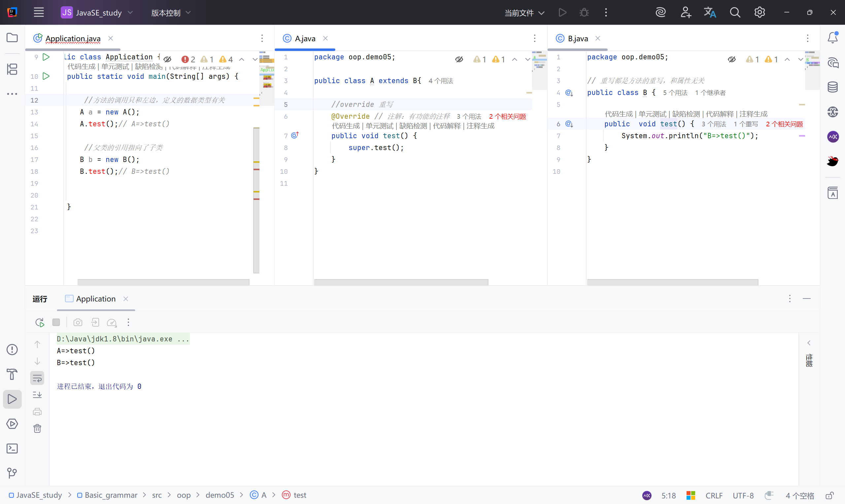This screenshot has width=845, height=504.
Task: Toggle soft-wrap in the run console
Action: point(37,378)
